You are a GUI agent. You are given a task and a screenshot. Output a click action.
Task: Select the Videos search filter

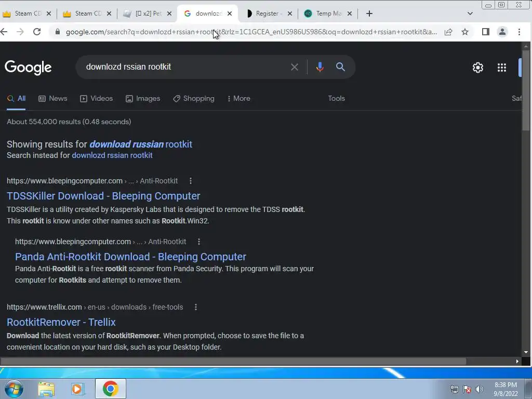(x=96, y=98)
